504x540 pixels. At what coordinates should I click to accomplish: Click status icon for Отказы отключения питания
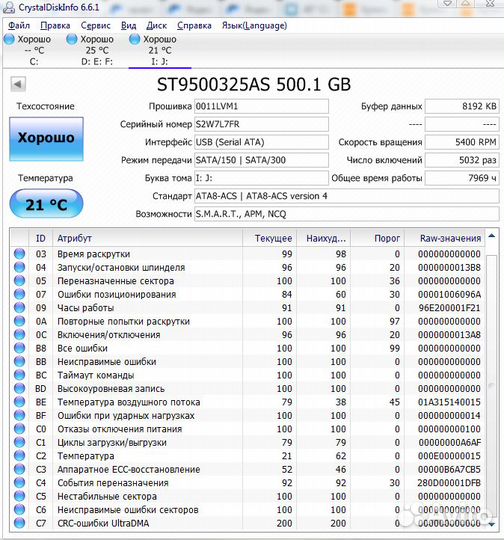(x=20, y=429)
